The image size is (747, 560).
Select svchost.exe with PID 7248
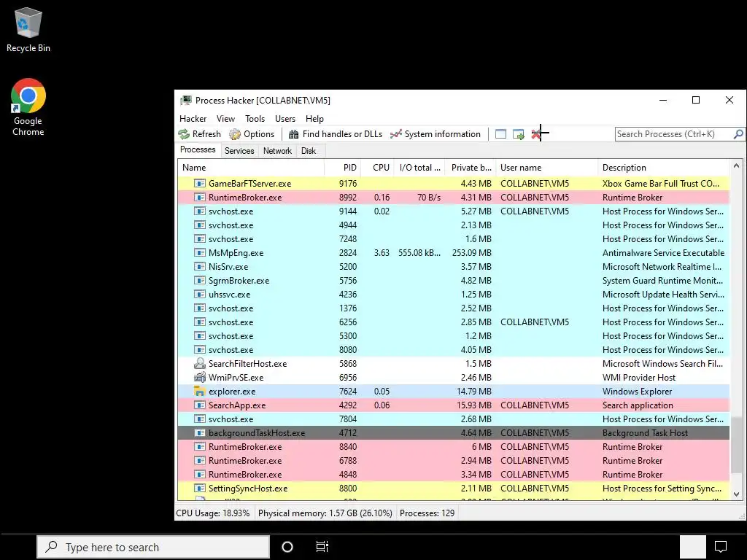(x=453, y=238)
